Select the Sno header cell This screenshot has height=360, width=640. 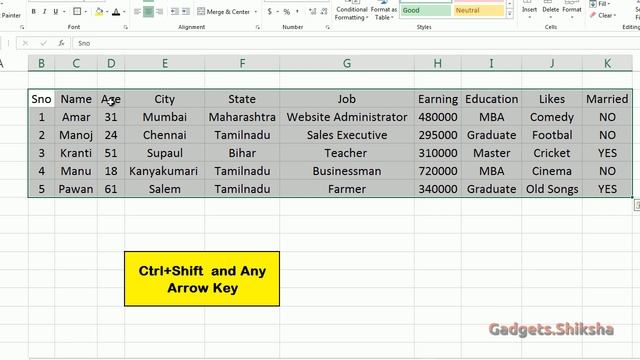tap(41, 99)
